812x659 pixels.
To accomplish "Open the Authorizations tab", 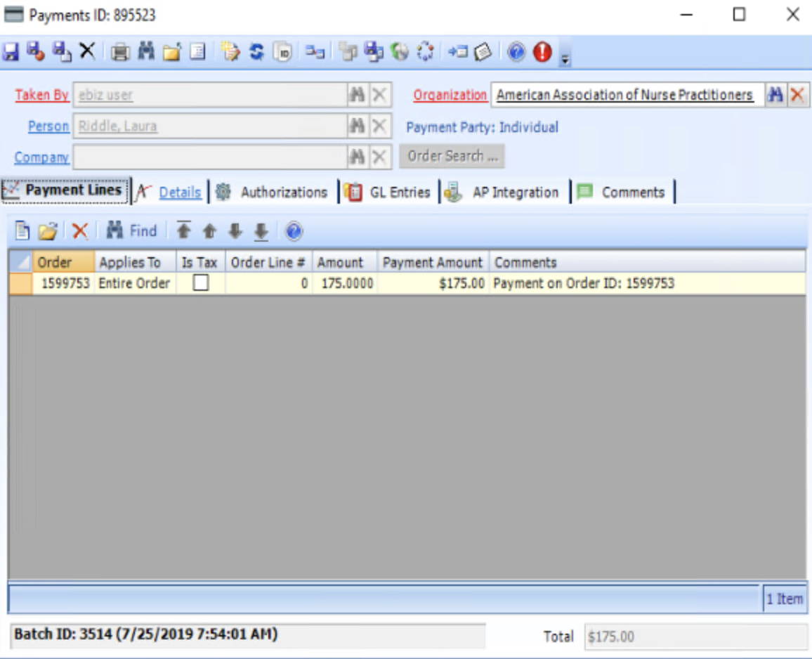I will 284,191.
